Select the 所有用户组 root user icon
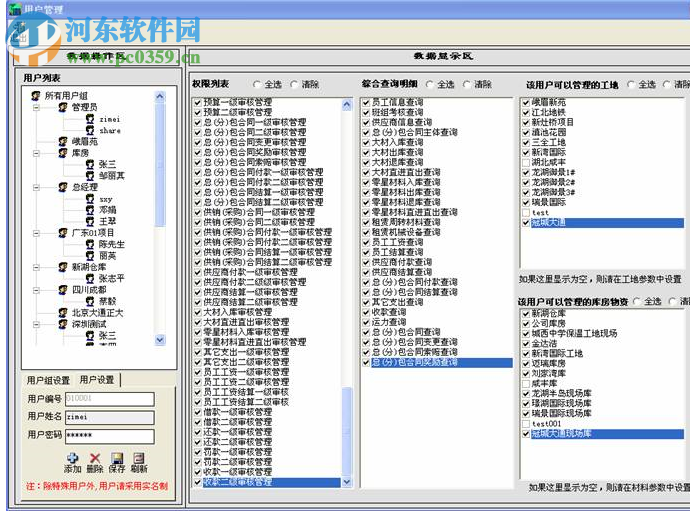The width and height of the screenshot is (690, 511). pos(36,96)
